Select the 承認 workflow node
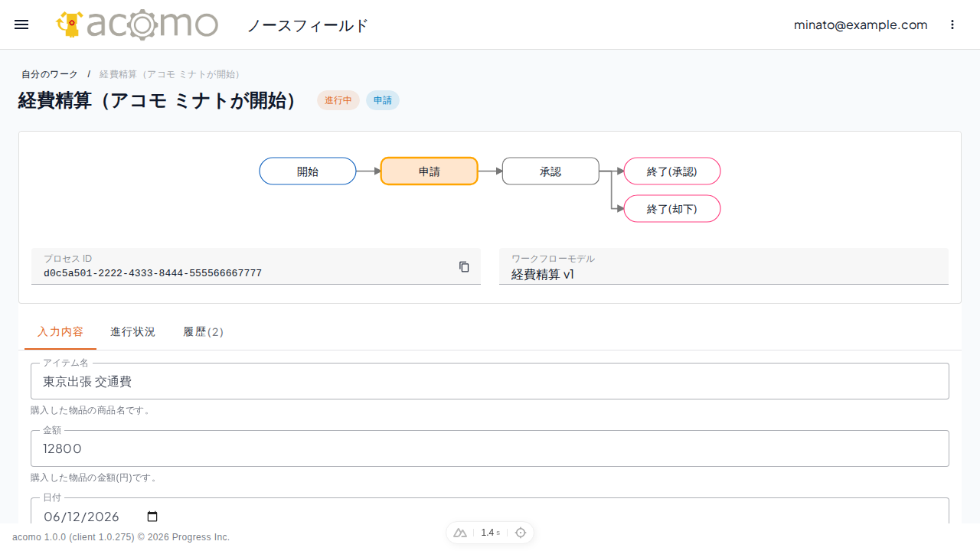The width and height of the screenshot is (980, 551). click(550, 171)
